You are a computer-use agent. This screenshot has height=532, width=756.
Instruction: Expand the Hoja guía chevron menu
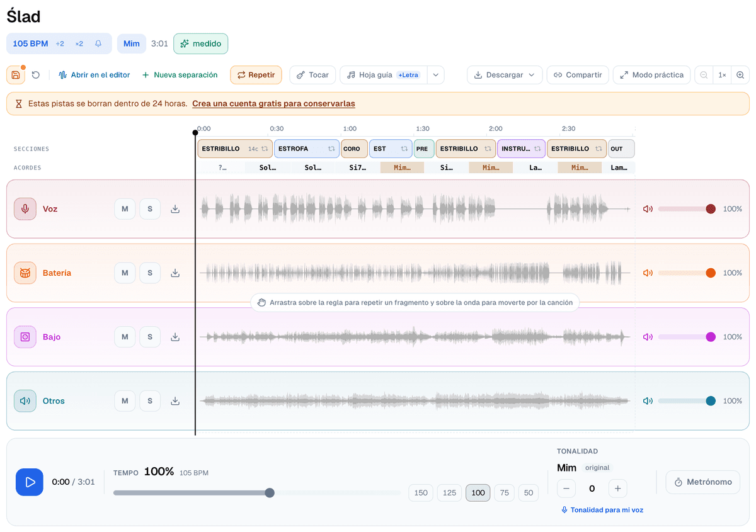coord(435,75)
